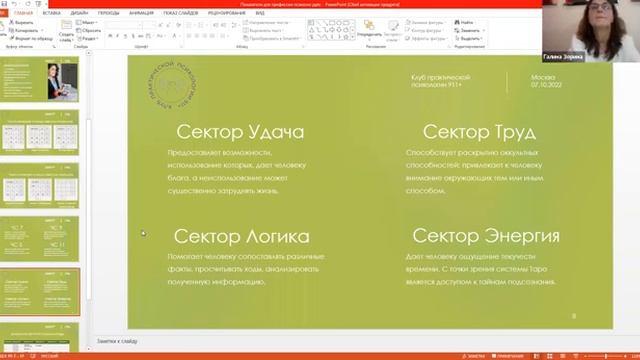Expand the Раздел (Section) dropdown

pos(88,38)
